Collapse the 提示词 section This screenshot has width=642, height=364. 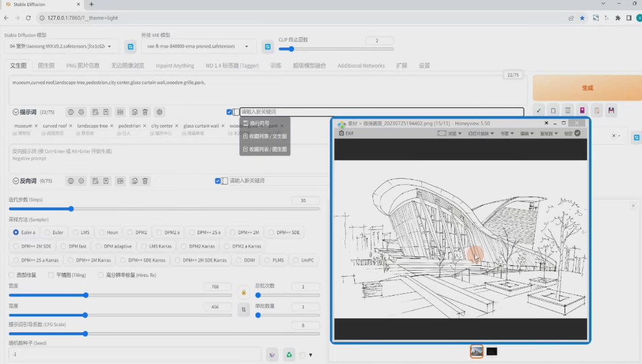tap(16, 112)
